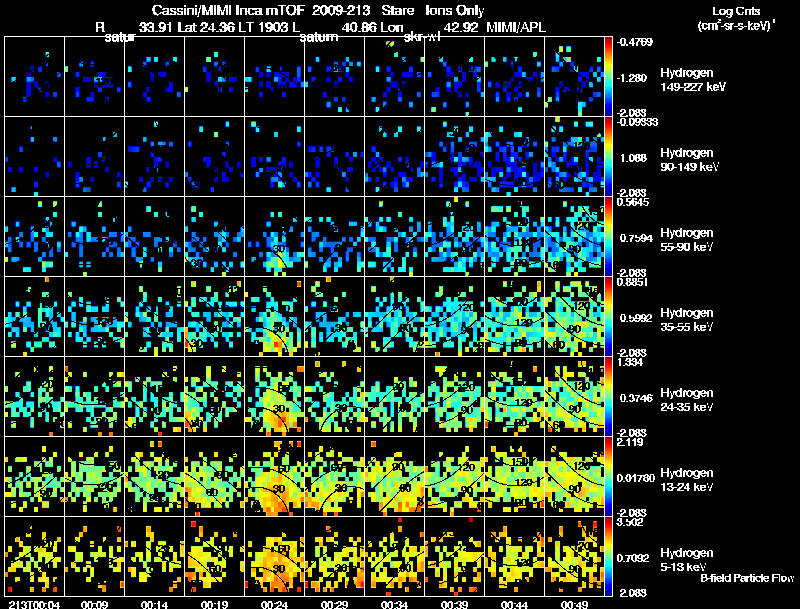Click the color bar for 55-90 keV row
This screenshot has width=800, height=609.
click(x=608, y=237)
